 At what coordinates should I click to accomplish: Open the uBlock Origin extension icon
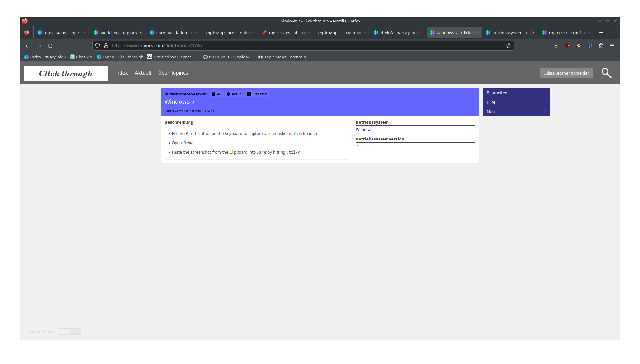tap(567, 46)
